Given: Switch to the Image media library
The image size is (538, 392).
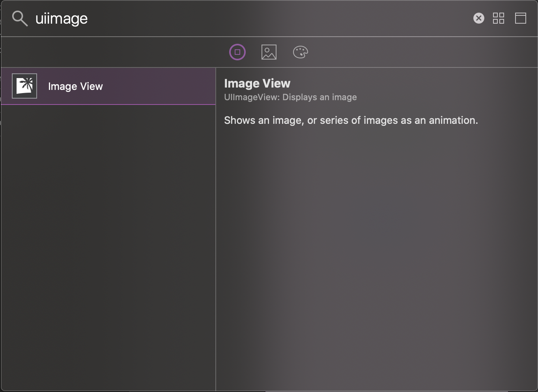Looking at the screenshot, I should coord(269,52).
